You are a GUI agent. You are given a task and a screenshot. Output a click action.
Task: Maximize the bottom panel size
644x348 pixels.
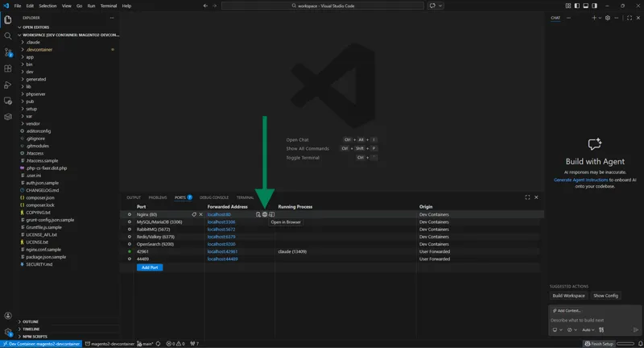tap(527, 197)
